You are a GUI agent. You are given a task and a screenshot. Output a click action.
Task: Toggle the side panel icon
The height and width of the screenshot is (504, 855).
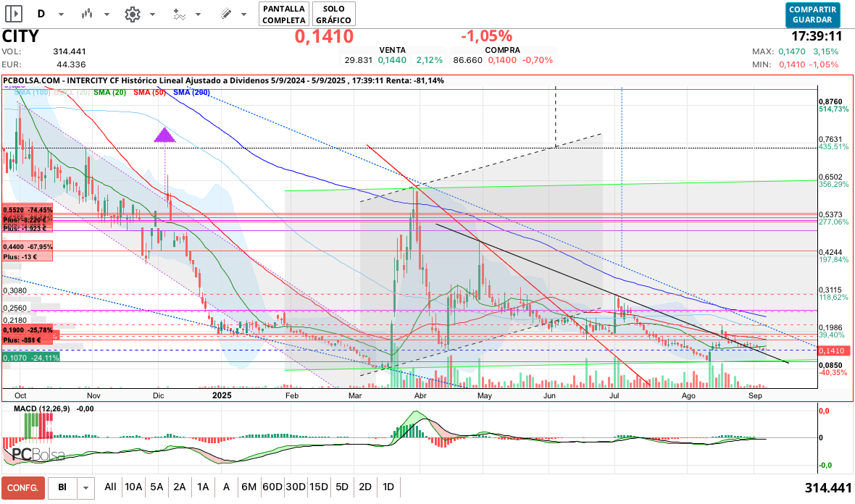pyautogui.click(x=14, y=14)
